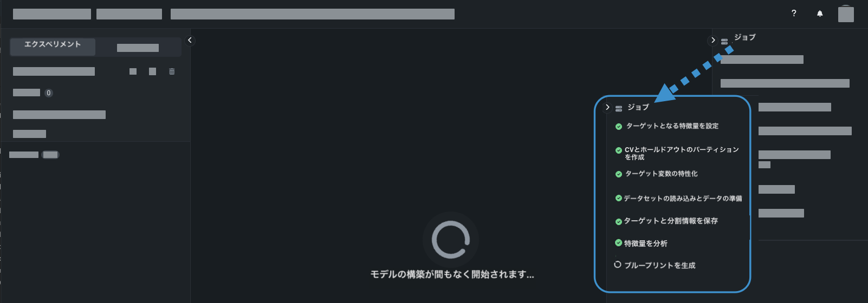Collapse the left sidebar with chevron

tap(190, 40)
